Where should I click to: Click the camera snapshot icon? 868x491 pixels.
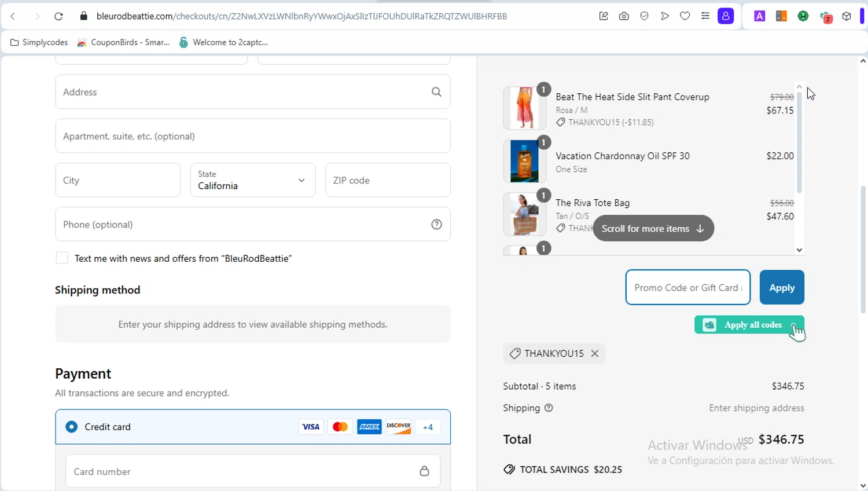(624, 16)
